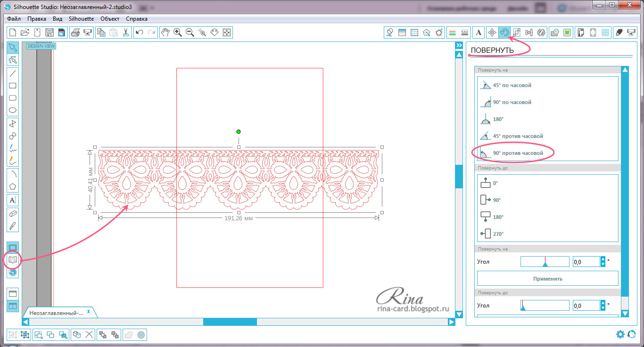Choose the Edit Points tool
This screenshot has height=347, width=644.
13,60
